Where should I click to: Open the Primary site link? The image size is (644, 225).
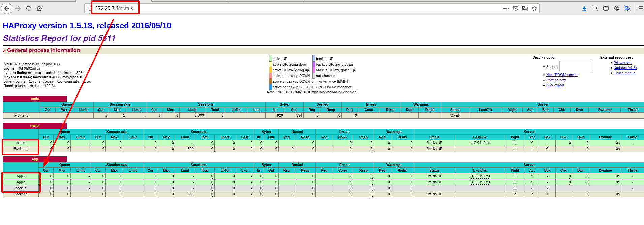click(622, 63)
